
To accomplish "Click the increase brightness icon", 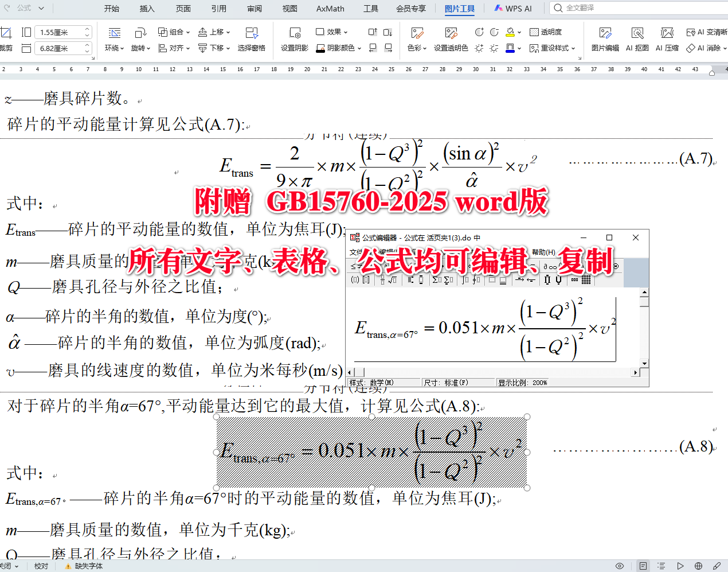I will [478, 48].
